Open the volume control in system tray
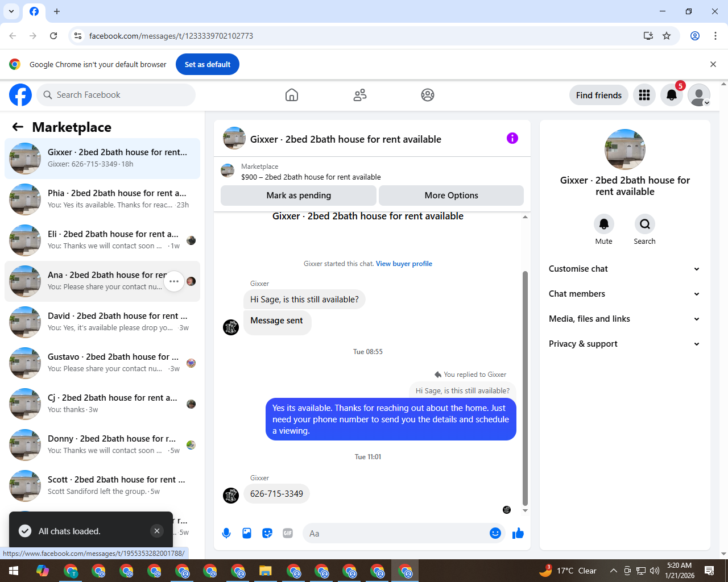Screen dimensions: 728x582 pos(655,571)
